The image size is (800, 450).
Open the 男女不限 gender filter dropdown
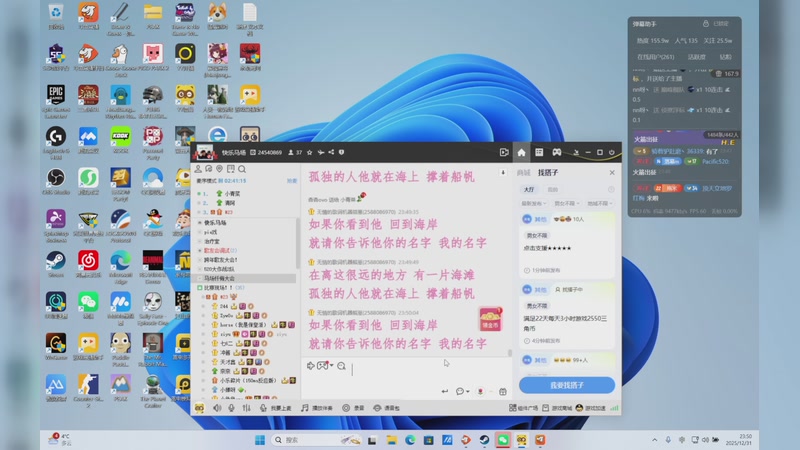[x=567, y=203]
